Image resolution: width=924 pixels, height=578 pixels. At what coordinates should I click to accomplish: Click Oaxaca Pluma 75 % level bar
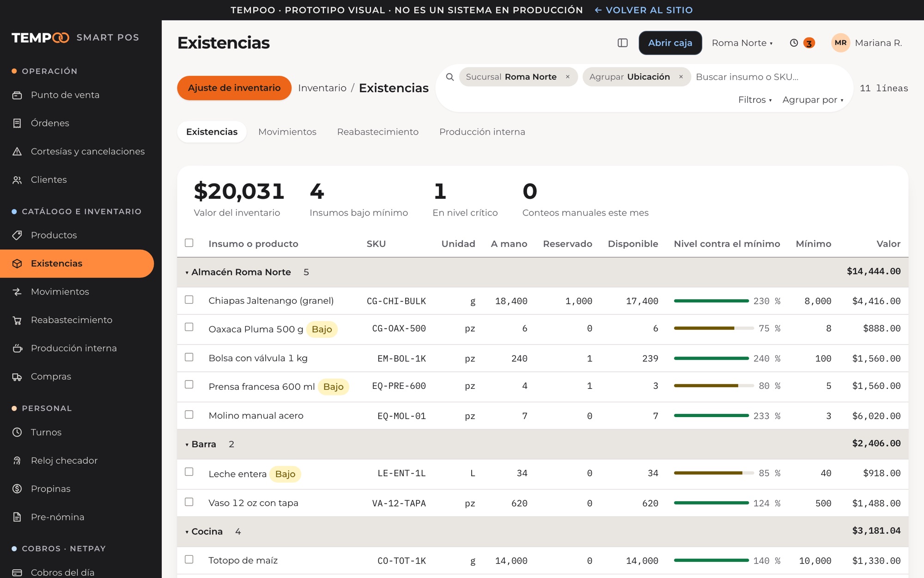(714, 328)
